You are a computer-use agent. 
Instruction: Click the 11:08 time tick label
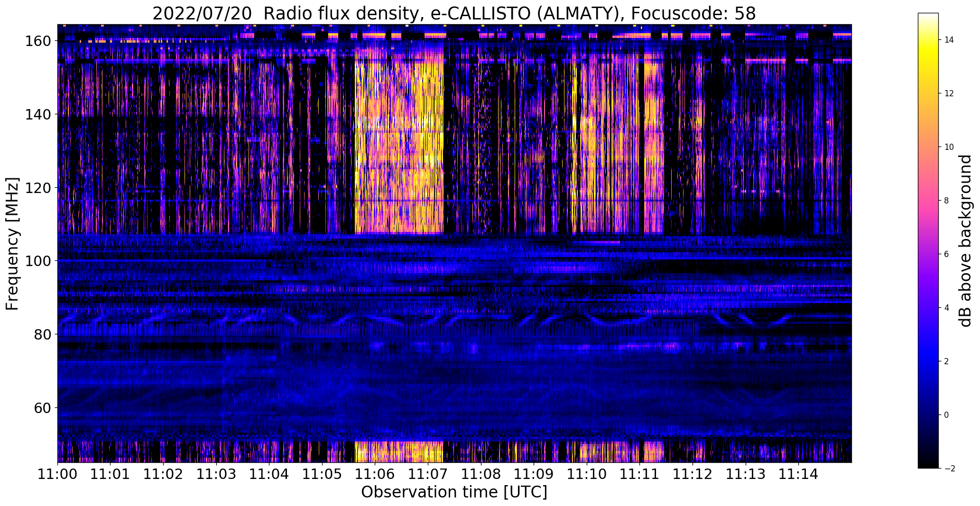click(481, 474)
